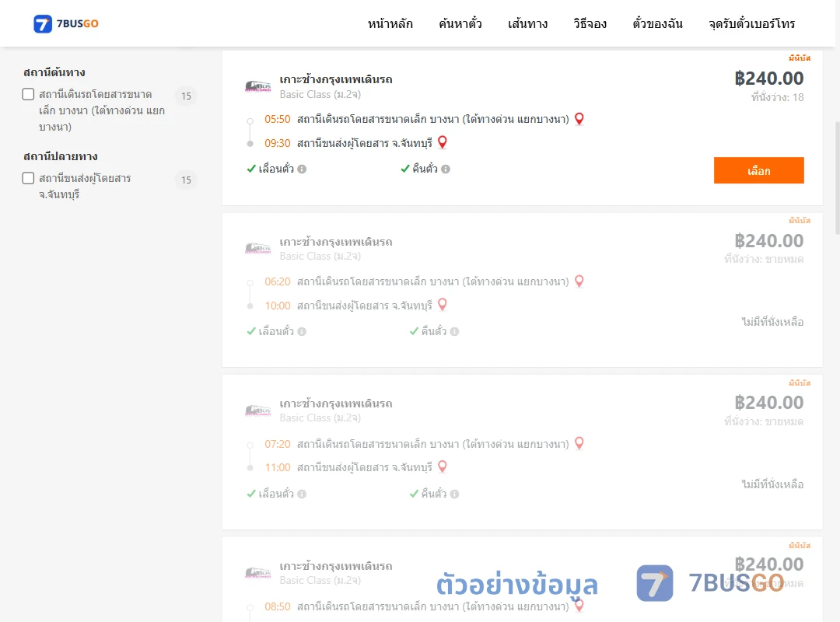
Task: Click the สถานีต้นทาง filter heading
Action: coord(54,72)
